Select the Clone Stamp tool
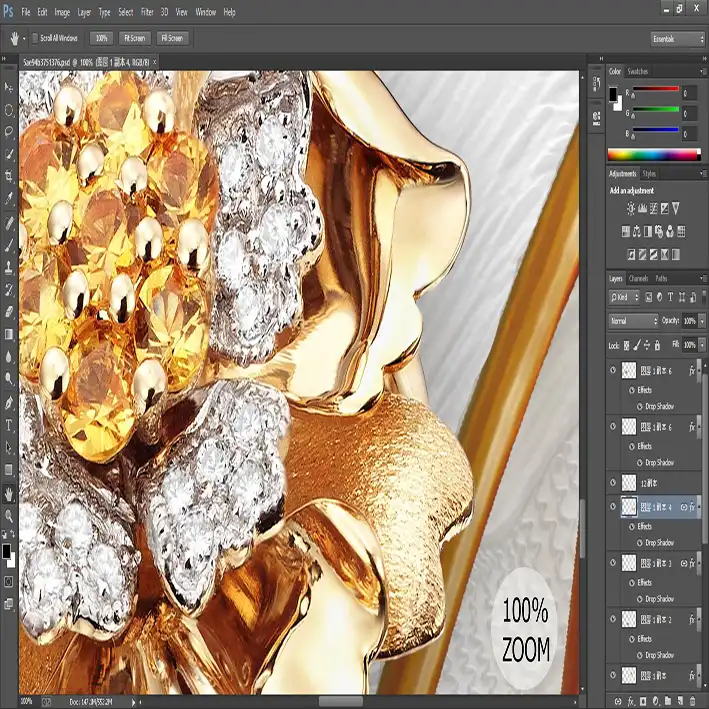This screenshot has width=709, height=709. 9,267
